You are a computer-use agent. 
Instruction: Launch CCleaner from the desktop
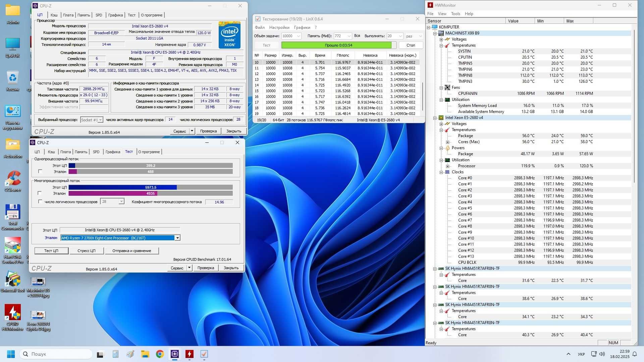pyautogui.click(x=13, y=181)
